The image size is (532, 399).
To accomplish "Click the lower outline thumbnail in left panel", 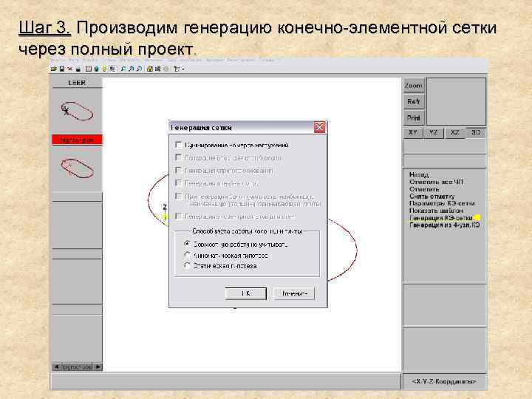I will (x=77, y=168).
